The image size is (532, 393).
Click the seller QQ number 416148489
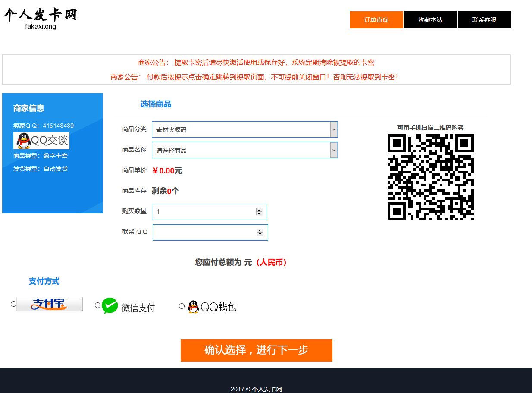(x=58, y=126)
